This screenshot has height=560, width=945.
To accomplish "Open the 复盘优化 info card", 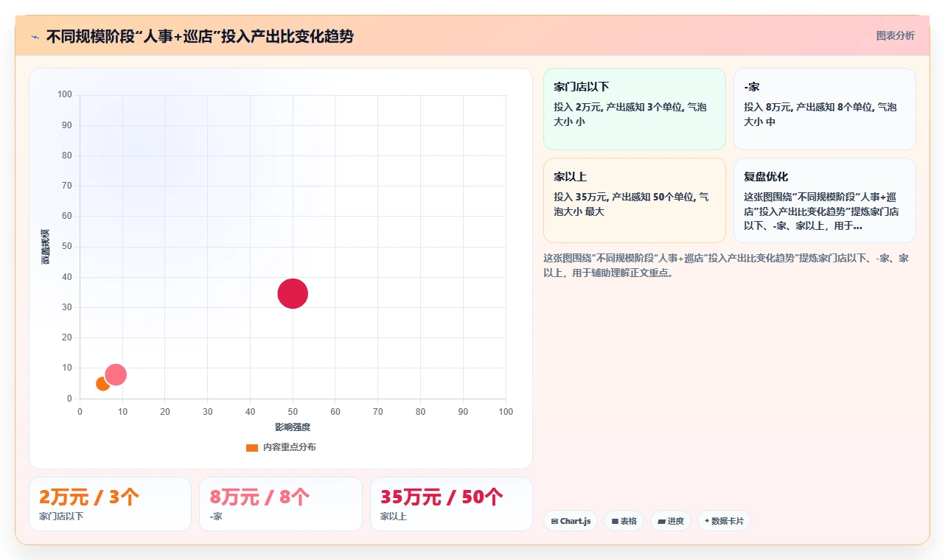I will [x=825, y=200].
